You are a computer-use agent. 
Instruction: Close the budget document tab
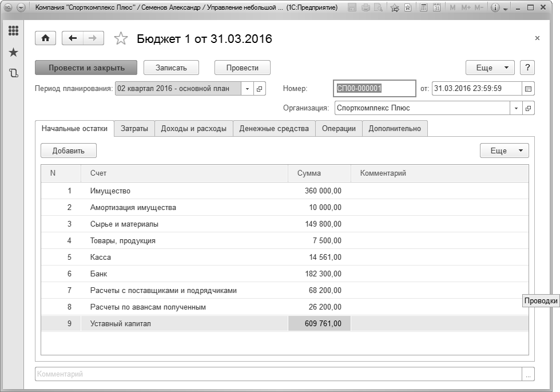[537, 38]
